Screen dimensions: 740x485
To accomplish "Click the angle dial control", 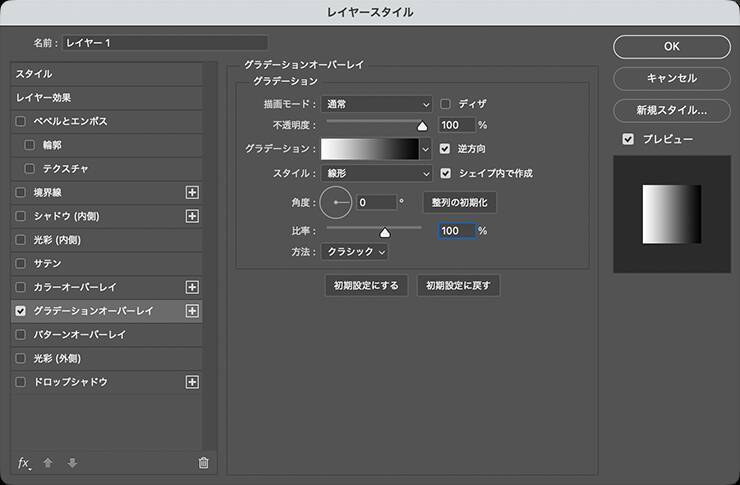I will (336, 202).
